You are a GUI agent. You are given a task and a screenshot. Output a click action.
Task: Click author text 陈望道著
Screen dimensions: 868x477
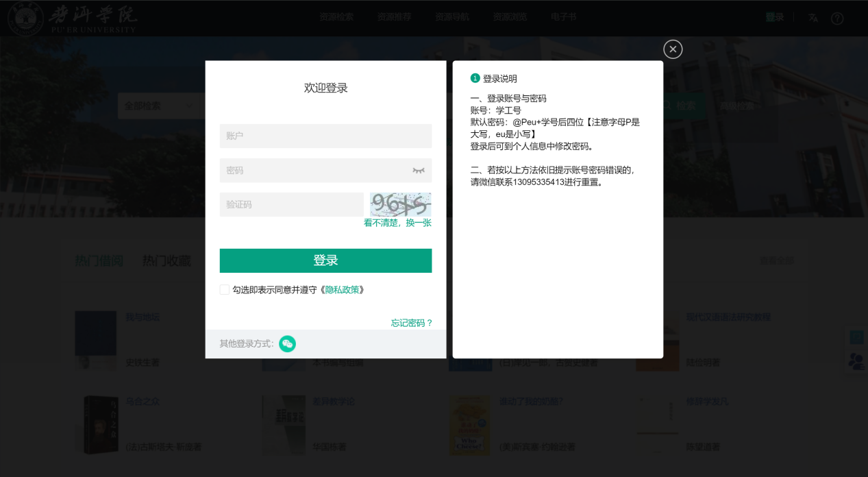[703, 447]
